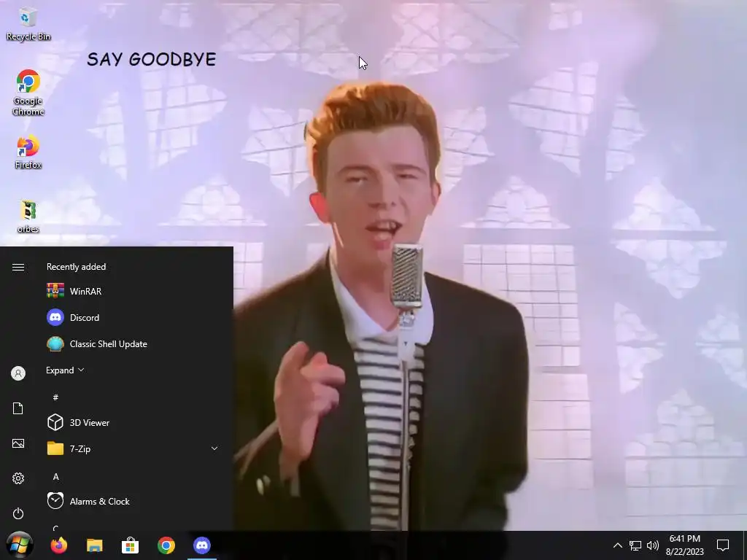Image resolution: width=747 pixels, height=560 pixels.
Task: Open Firefox from the taskbar
Action: 59,545
